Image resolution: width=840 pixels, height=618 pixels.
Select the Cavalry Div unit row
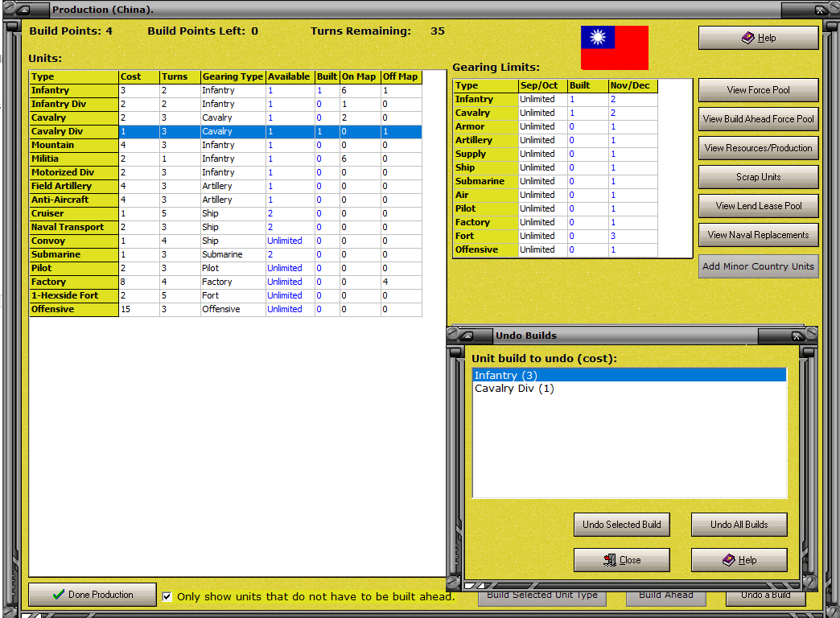click(x=225, y=131)
